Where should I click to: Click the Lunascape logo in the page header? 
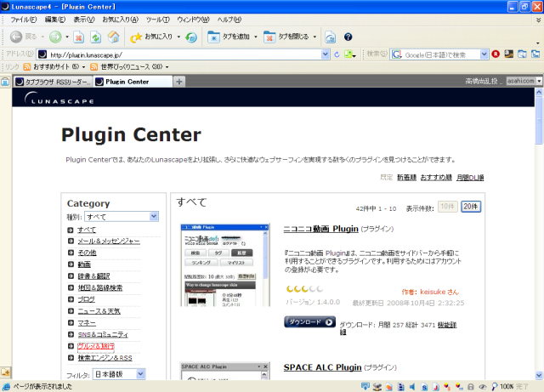pos(59,99)
